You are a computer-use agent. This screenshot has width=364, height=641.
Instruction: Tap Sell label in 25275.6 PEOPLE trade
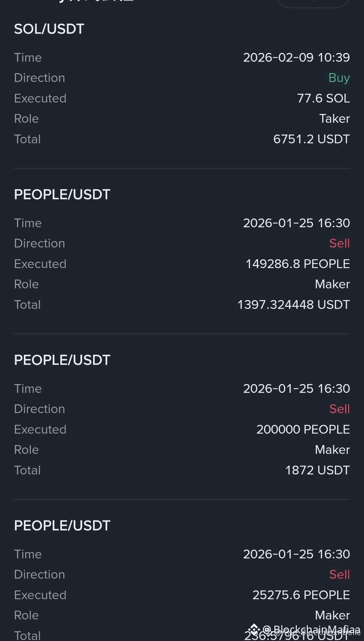point(339,574)
